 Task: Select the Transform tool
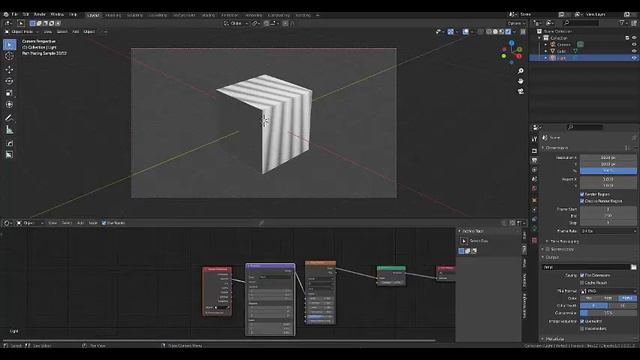click(9, 105)
